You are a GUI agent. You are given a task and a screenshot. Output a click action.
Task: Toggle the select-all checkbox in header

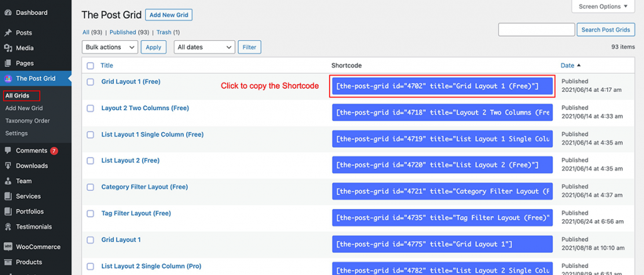91,66
